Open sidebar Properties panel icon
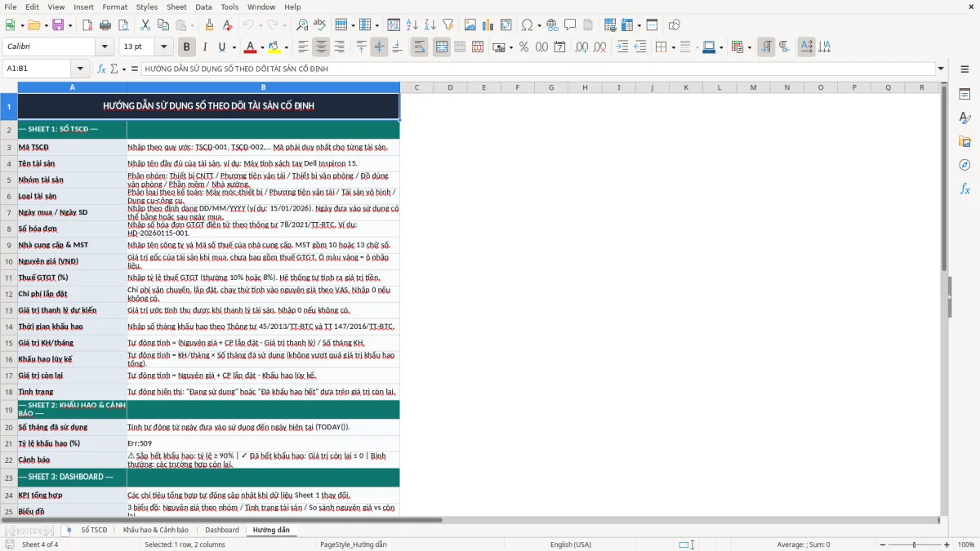The width and height of the screenshot is (980, 551). click(964, 95)
